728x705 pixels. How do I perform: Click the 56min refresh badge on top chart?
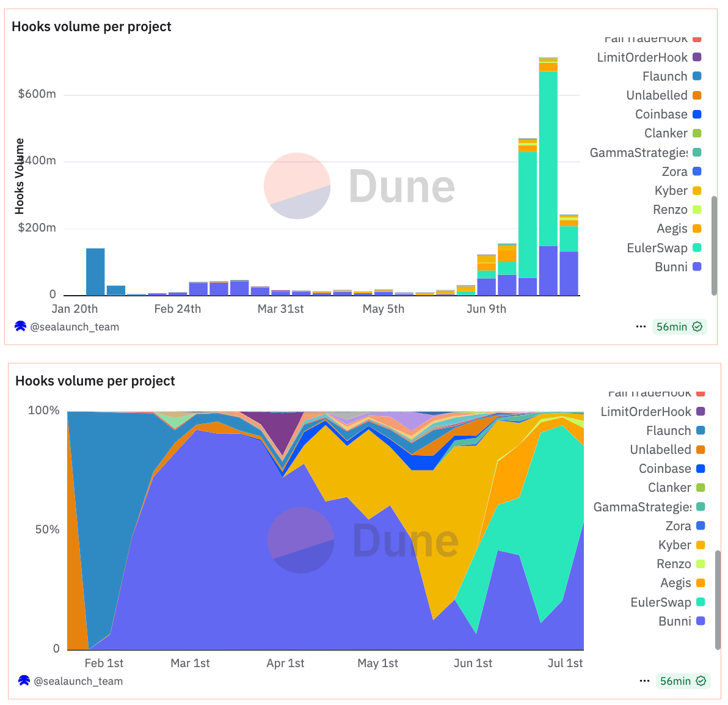click(x=679, y=326)
